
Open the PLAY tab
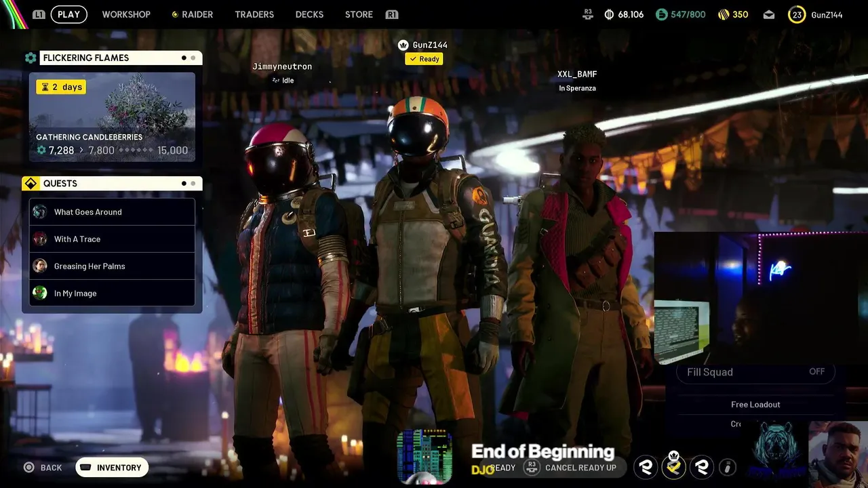click(x=68, y=14)
